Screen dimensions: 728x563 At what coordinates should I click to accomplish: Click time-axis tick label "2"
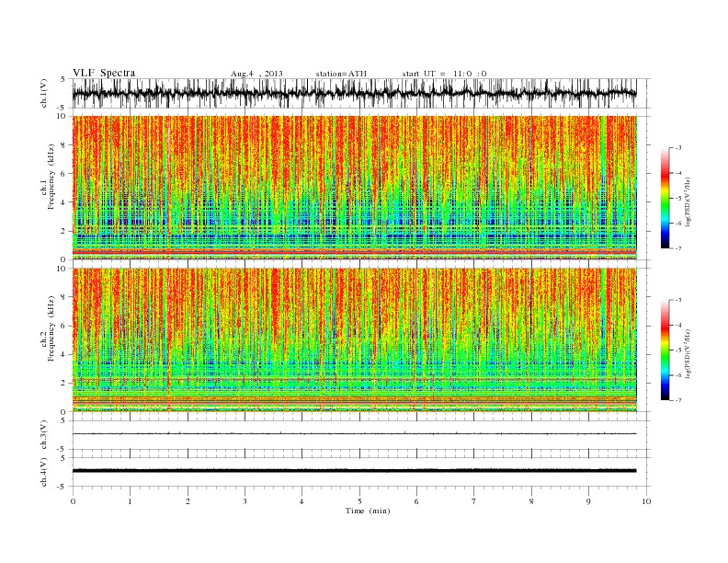tap(188, 501)
